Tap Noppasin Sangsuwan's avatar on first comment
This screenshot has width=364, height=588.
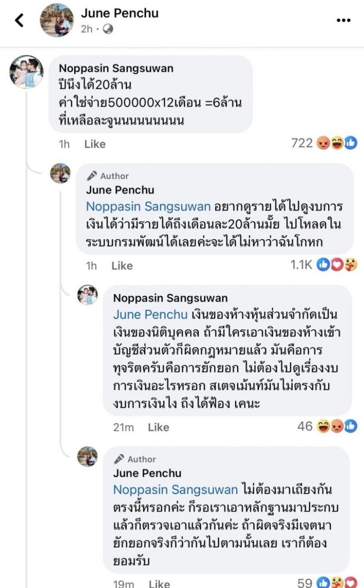pyautogui.click(x=26, y=72)
